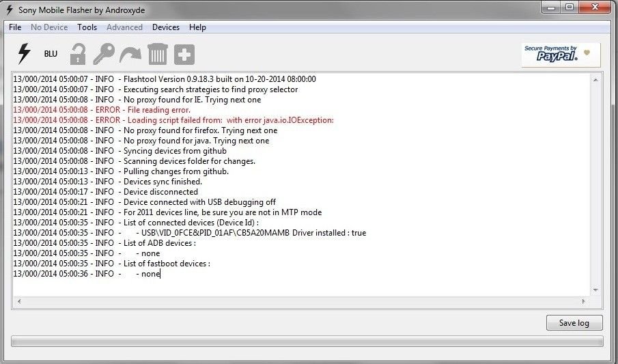Click the 'Loading script failed from' error line
The image size is (618, 364).
click(x=173, y=120)
